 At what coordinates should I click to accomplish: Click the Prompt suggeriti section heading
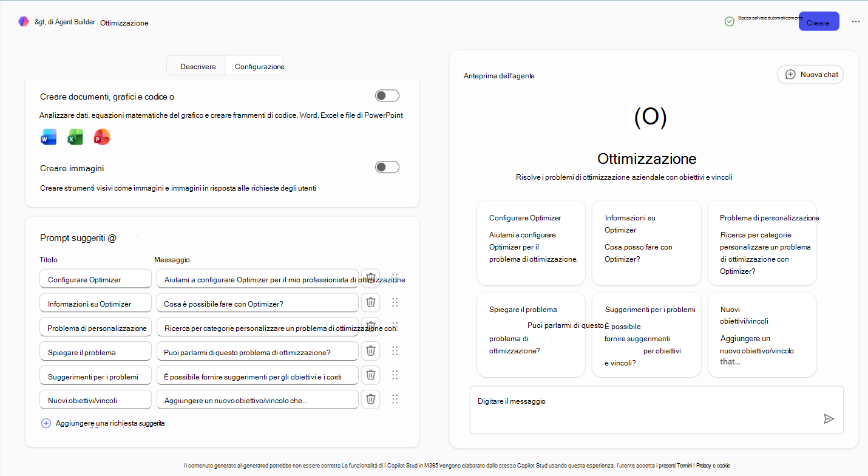[78, 238]
